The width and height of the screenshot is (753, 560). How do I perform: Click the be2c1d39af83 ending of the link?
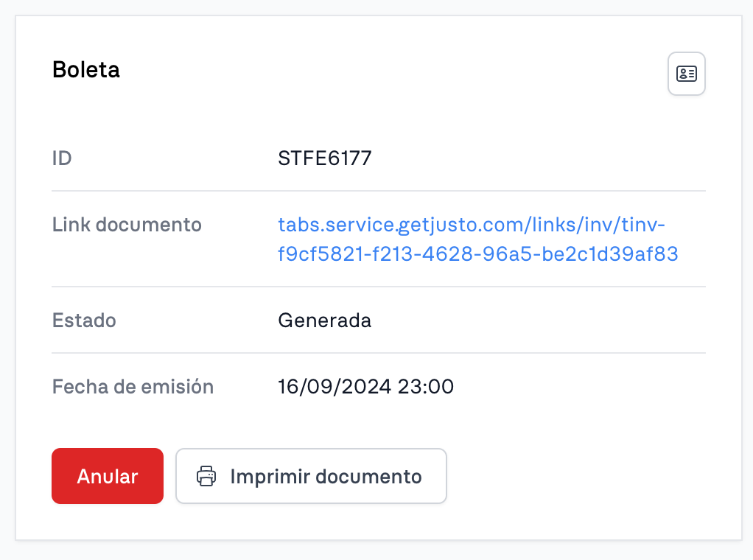610,254
